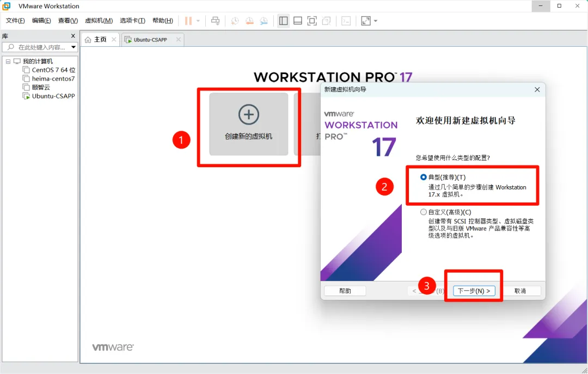The image size is (588, 374).
Task: Click the Unity mode toolbar icon
Action: [x=326, y=21]
